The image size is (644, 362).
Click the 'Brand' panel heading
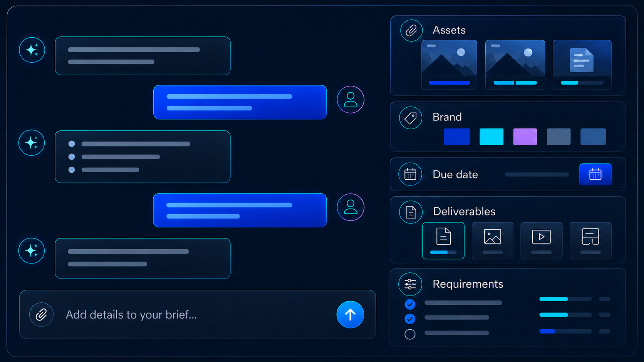(x=447, y=117)
